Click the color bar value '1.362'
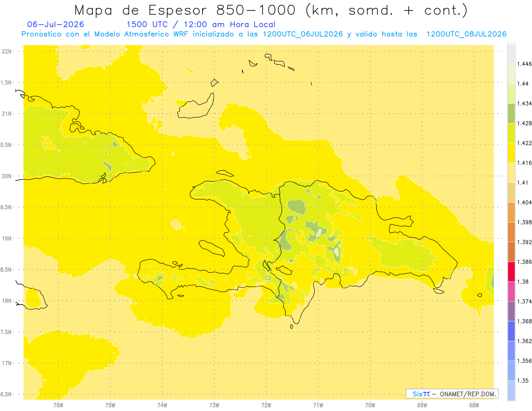The width and height of the screenshot is (532, 411). pos(524,341)
